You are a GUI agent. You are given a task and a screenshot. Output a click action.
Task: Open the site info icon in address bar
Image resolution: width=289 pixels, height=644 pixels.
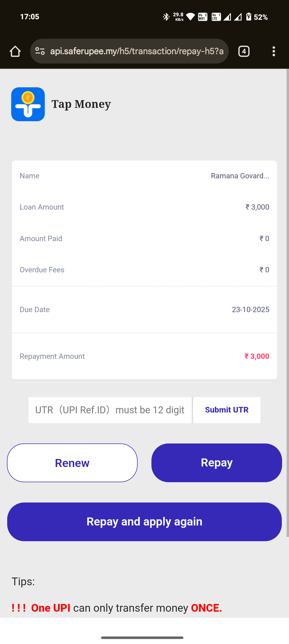click(40, 51)
